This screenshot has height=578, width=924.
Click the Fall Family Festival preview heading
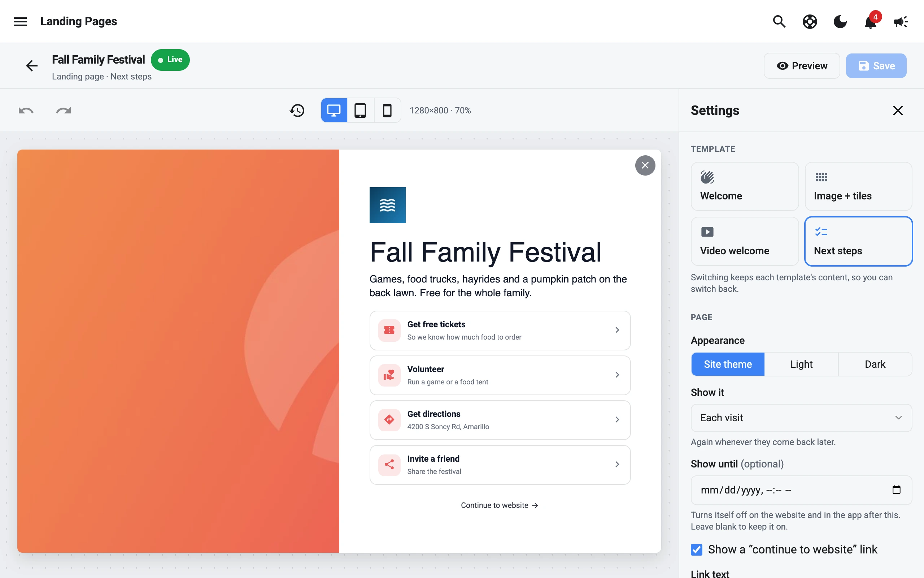coord(485,252)
